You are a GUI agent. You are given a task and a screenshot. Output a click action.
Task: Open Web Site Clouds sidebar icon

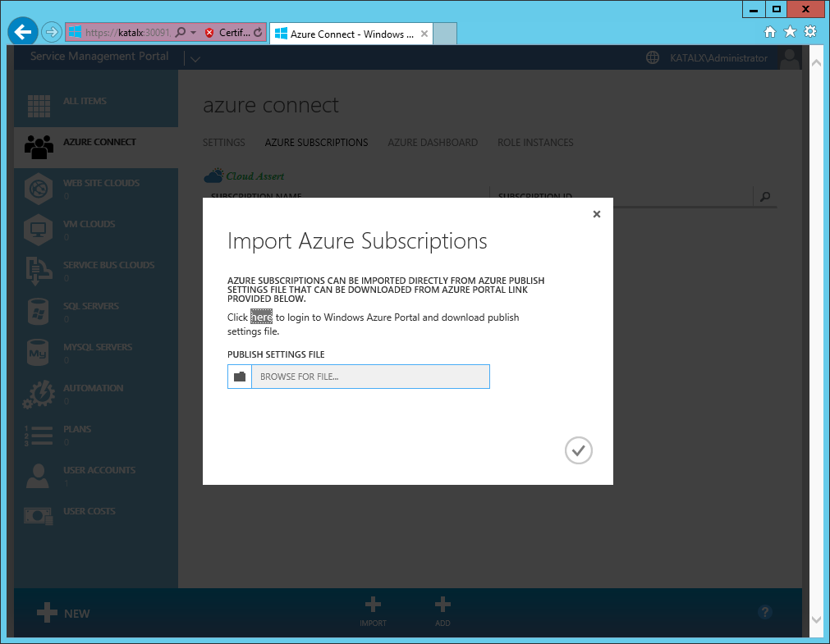click(x=39, y=189)
